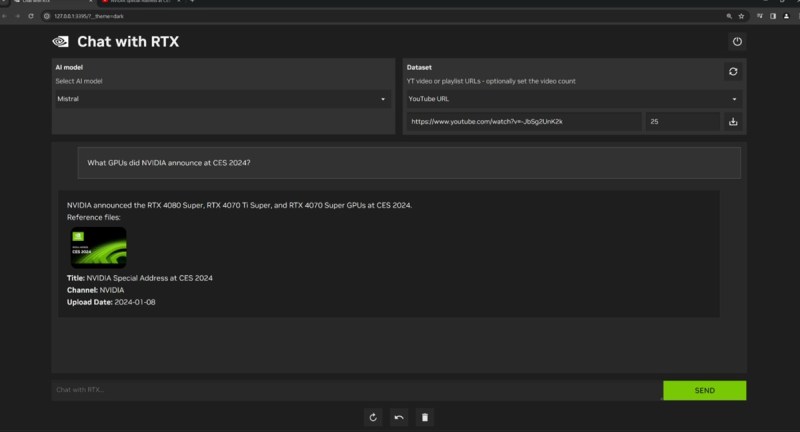The image size is (800, 432).
Task: Click the YT video or playlist URLs description
Action: tap(491, 81)
